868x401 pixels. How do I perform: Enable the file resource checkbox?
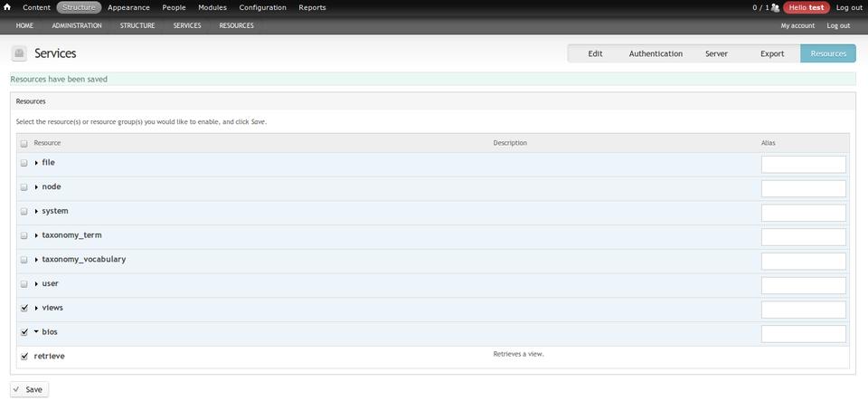(24, 163)
